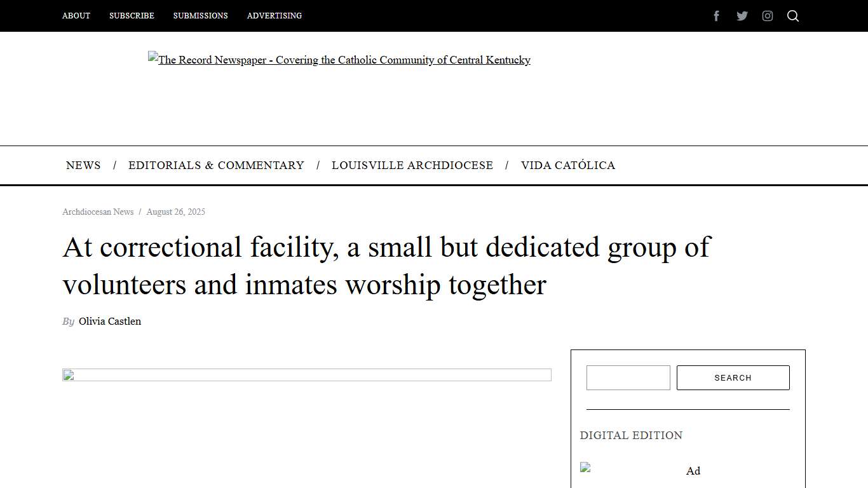This screenshot has height=488, width=868.
Task: Open the NEWS section dropdown
Action: (83, 165)
